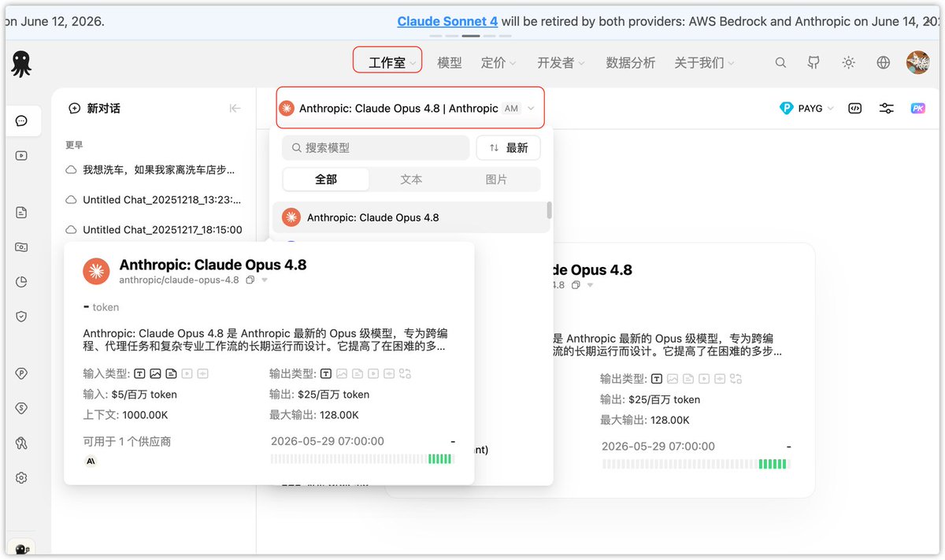Click text input type icon in front popup

pos(139,374)
